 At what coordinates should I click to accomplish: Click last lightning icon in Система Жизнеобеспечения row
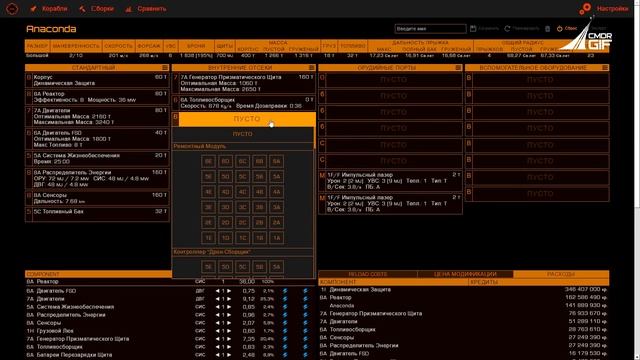coord(305,307)
